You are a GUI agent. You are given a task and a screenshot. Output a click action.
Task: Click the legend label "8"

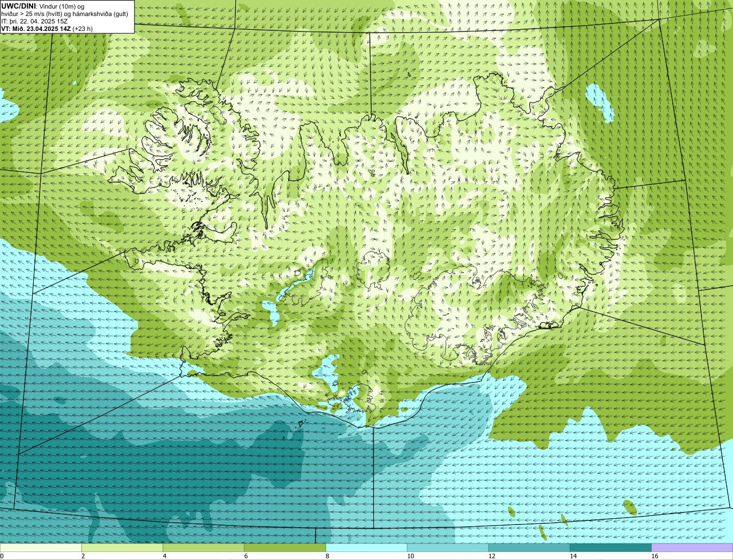pos(328,556)
